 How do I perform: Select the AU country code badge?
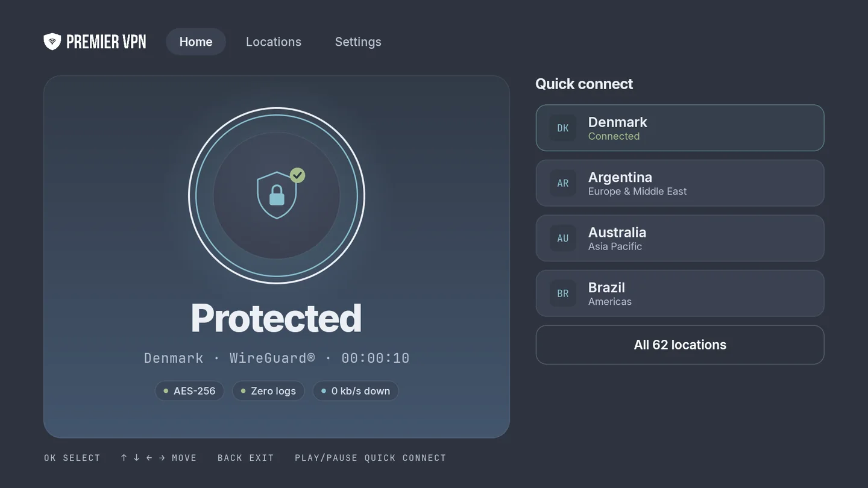(x=563, y=238)
